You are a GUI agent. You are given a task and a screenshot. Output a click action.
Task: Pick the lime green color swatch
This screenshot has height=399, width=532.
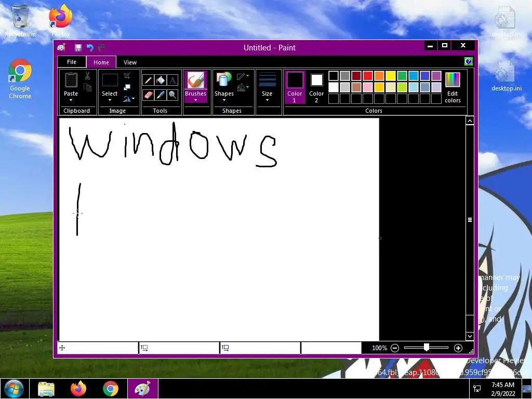(x=402, y=87)
